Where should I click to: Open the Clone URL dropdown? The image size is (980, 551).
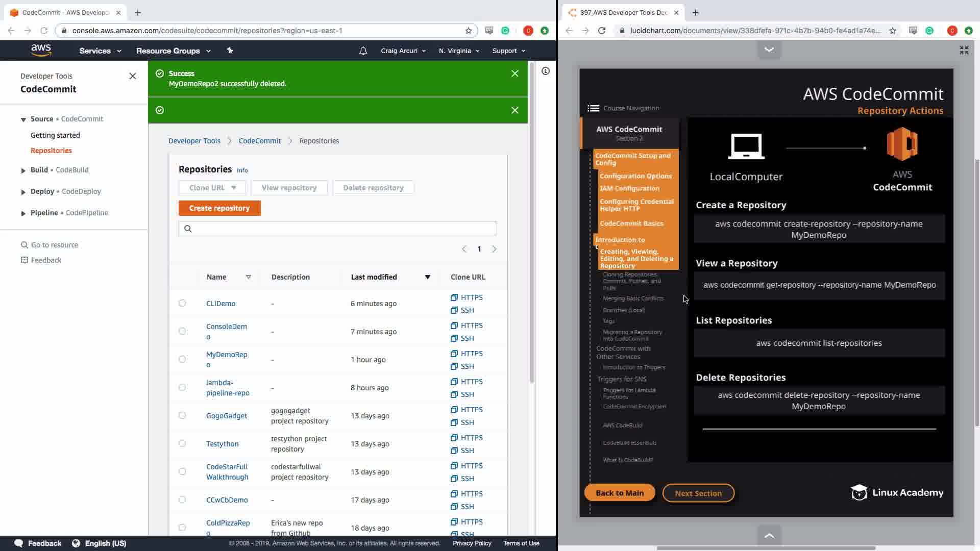[212, 188]
